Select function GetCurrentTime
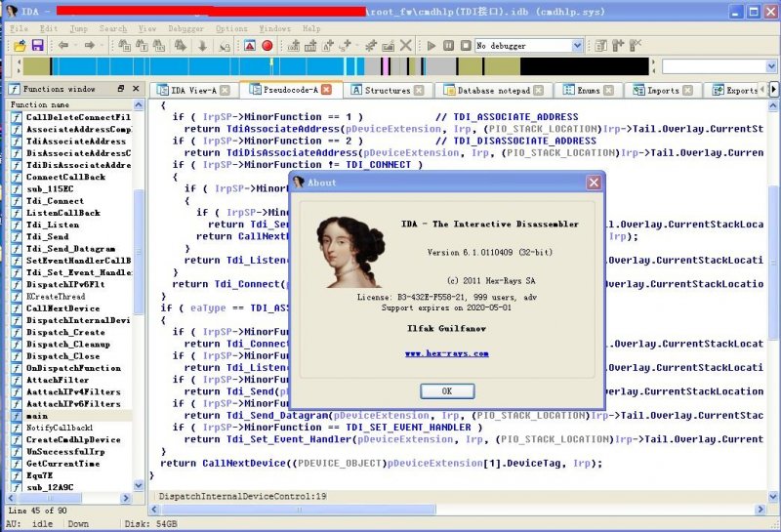 [x=63, y=464]
